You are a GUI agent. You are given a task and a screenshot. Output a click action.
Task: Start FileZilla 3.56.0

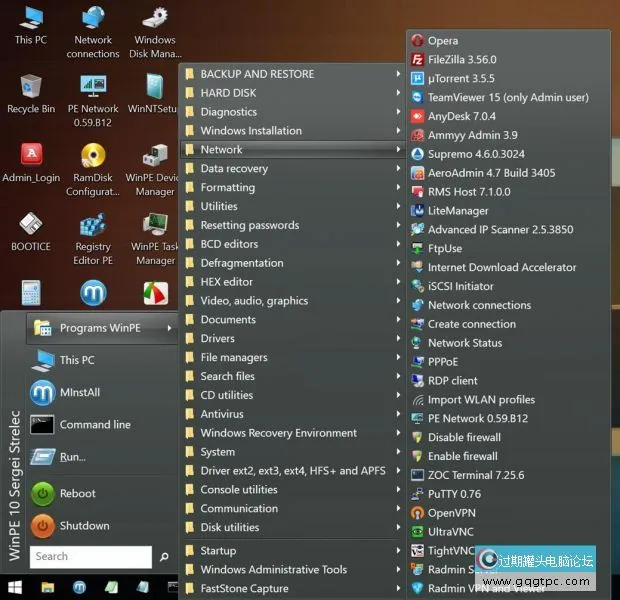(x=461, y=60)
